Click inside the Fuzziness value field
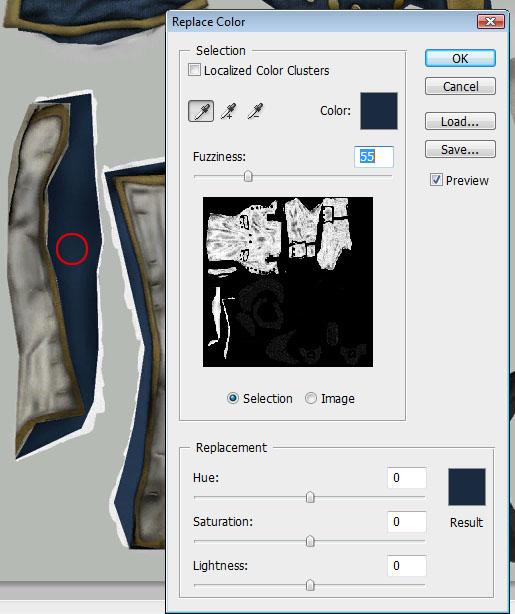515x614 pixels. (x=374, y=157)
